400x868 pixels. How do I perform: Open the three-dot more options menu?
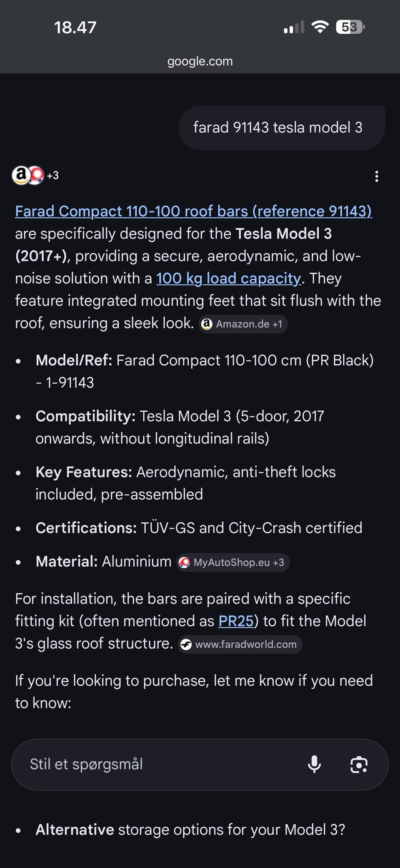[x=377, y=176]
